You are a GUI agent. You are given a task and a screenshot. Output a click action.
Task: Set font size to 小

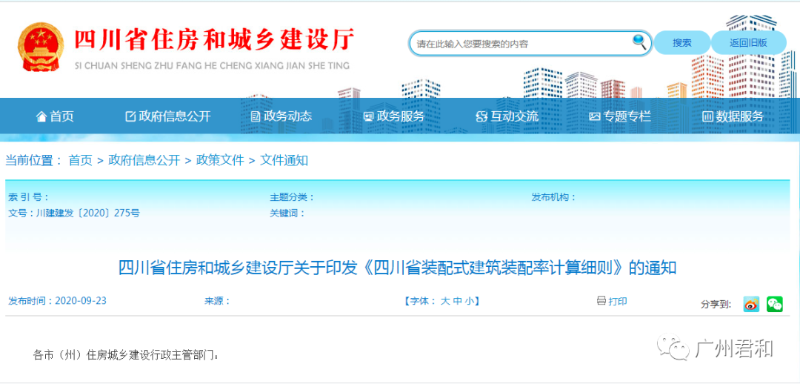(468, 301)
